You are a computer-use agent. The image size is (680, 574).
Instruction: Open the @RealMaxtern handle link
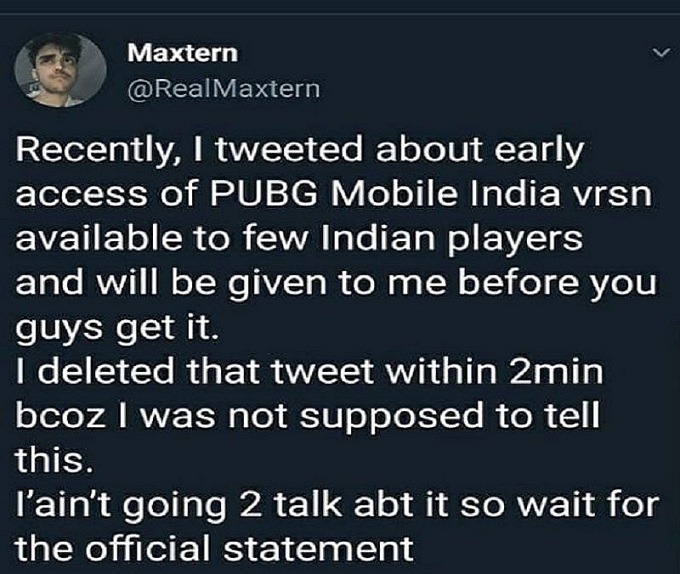224,90
